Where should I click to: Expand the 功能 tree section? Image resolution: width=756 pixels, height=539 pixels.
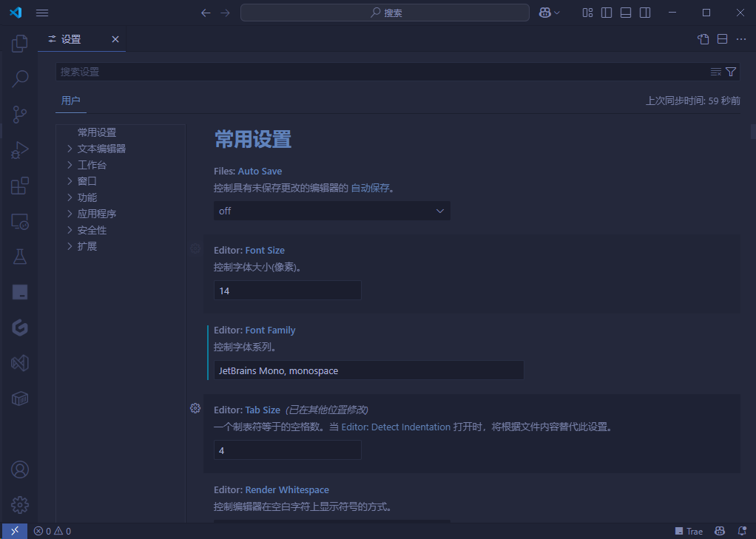pyautogui.click(x=70, y=197)
